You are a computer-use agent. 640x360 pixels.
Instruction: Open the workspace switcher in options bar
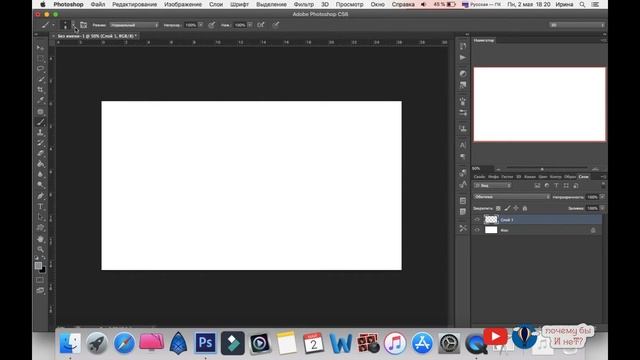[x=577, y=25]
